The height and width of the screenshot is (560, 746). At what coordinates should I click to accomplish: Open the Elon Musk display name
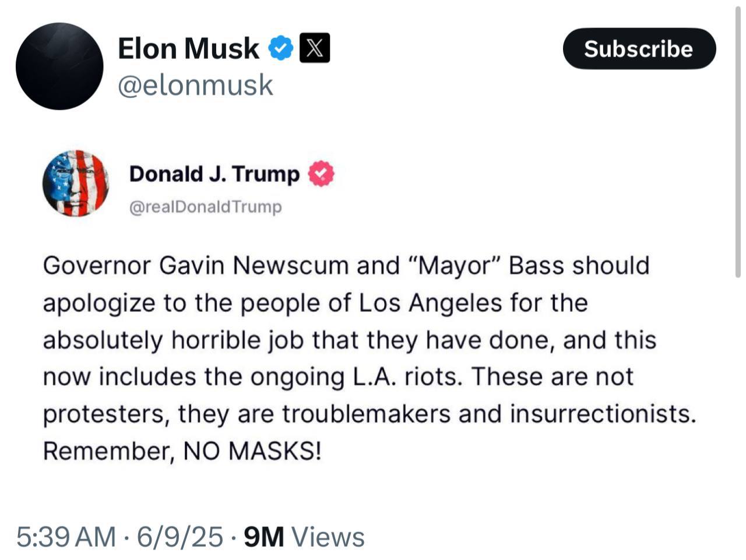188,48
